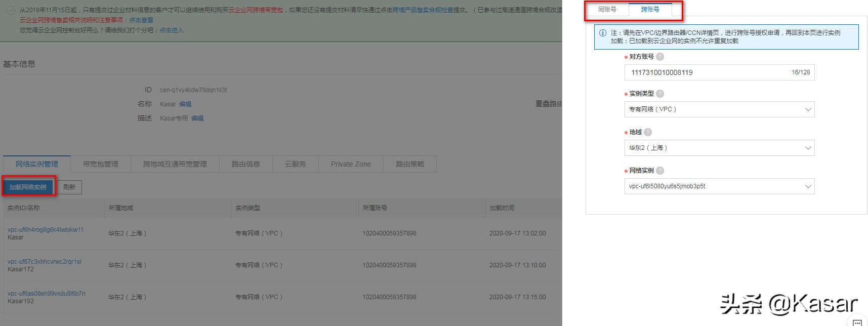
Task: Click help icon next to 实例类型
Action: pos(660,94)
